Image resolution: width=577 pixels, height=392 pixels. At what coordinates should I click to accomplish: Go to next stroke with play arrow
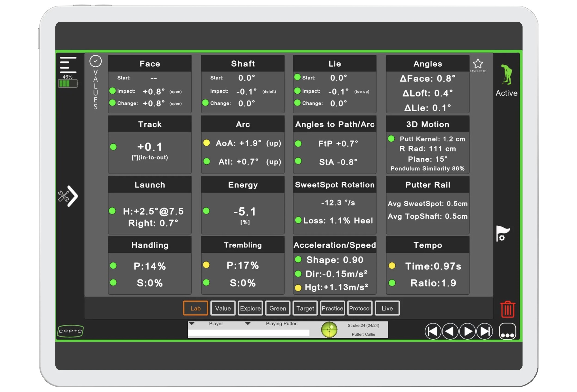coord(467,331)
